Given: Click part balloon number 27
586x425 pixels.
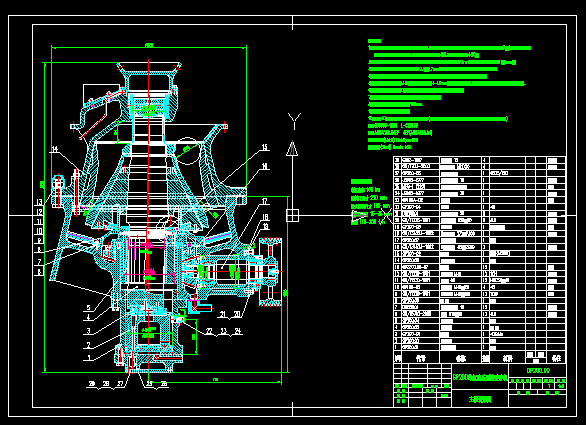Looking at the screenshot, I should 120,384.
